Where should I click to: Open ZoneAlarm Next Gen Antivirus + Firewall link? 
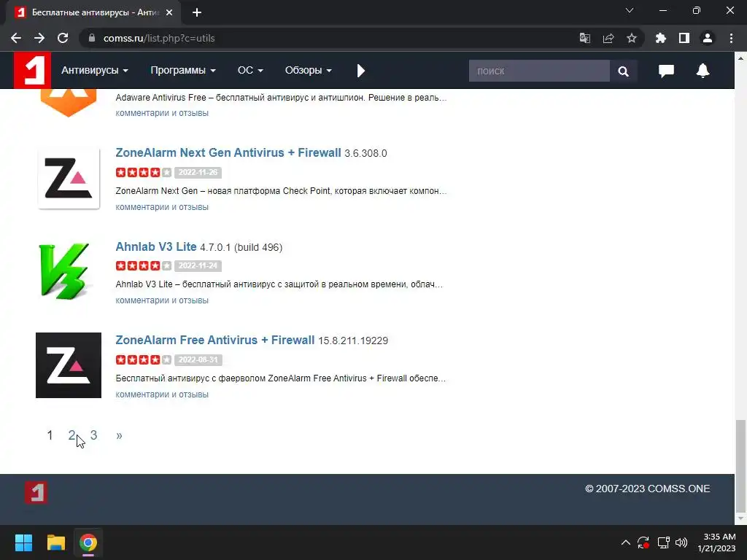pyautogui.click(x=228, y=153)
